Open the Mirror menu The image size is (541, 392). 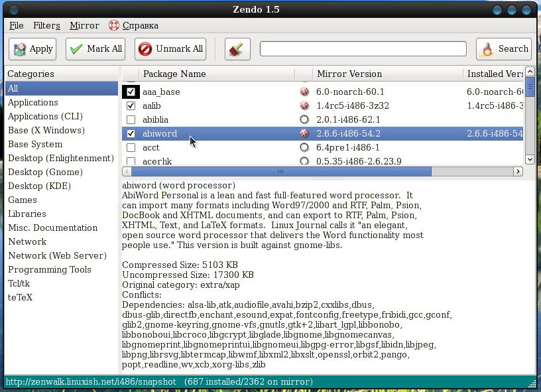pos(84,25)
